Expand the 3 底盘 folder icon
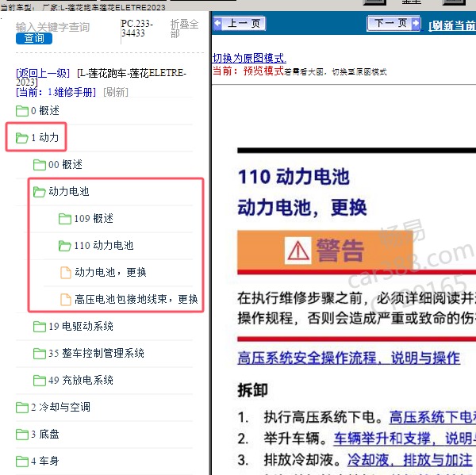This screenshot has width=476, height=475. point(22,435)
